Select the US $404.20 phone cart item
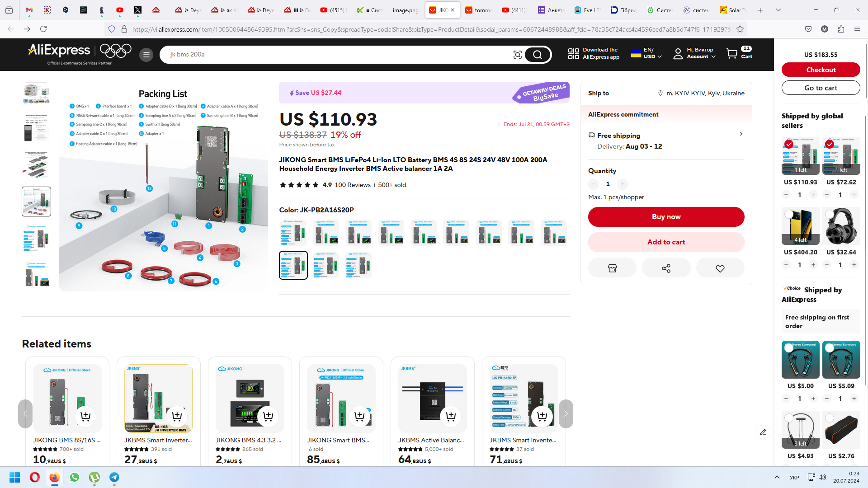 pos(789,214)
